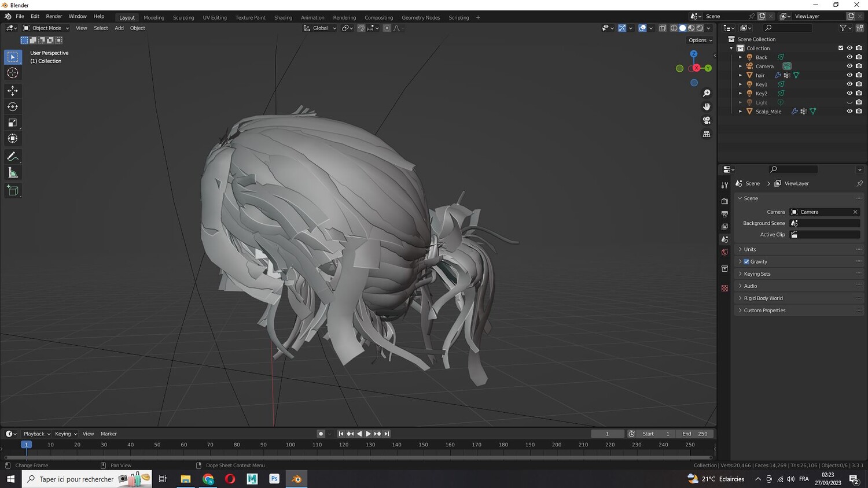
Task: Uncheck the Collection exclude checkbox
Action: pyautogui.click(x=841, y=48)
